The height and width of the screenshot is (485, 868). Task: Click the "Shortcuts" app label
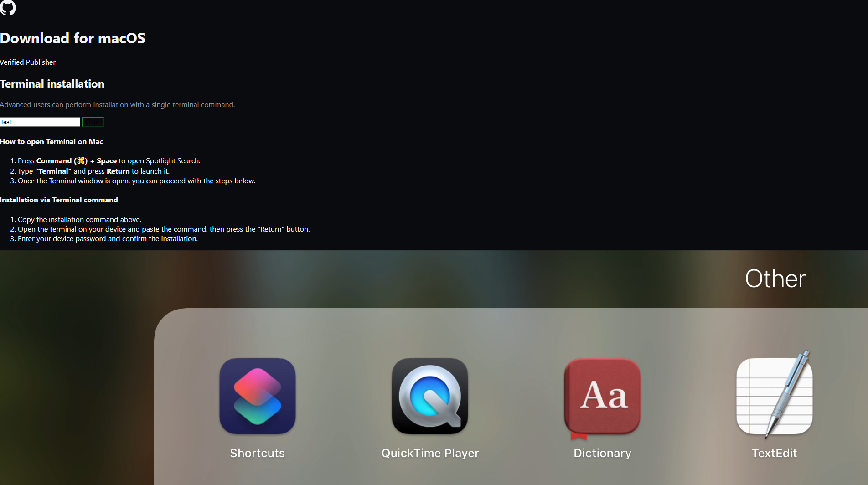tap(258, 453)
